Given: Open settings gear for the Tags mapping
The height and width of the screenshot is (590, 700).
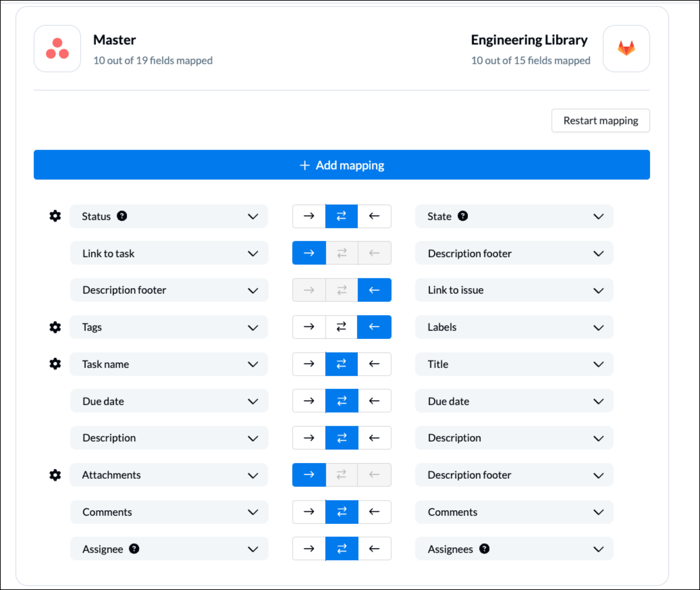Looking at the screenshot, I should coord(55,327).
